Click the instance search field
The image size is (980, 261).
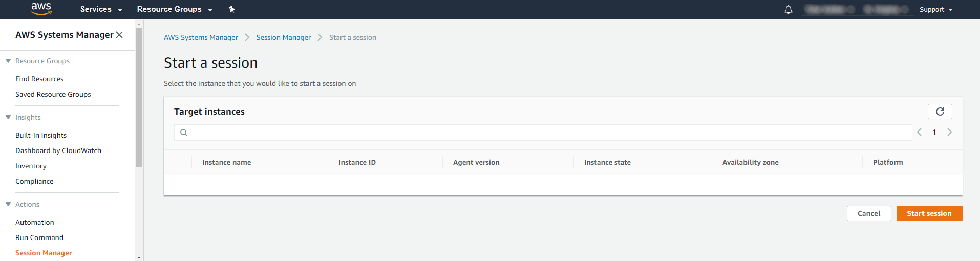point(543,133)
